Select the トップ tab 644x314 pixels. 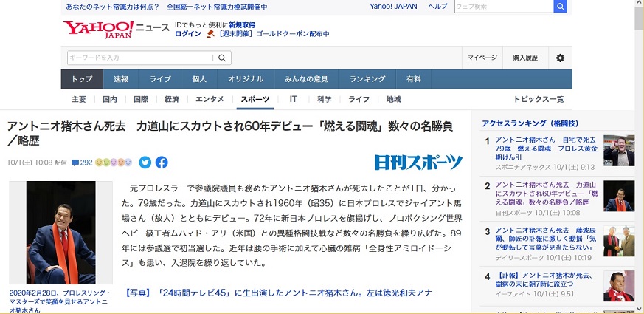(x=82, y=79)
